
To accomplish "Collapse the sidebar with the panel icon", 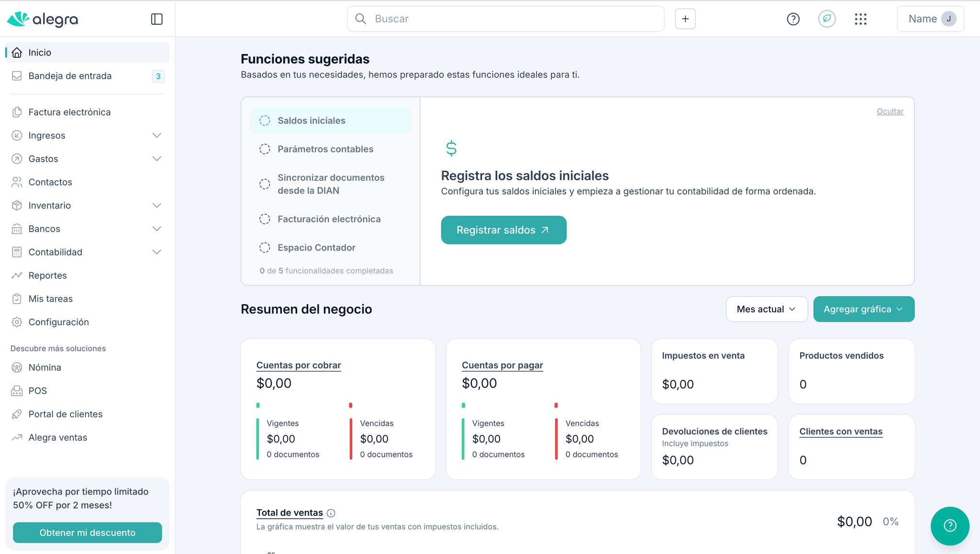I will point(156,19).
